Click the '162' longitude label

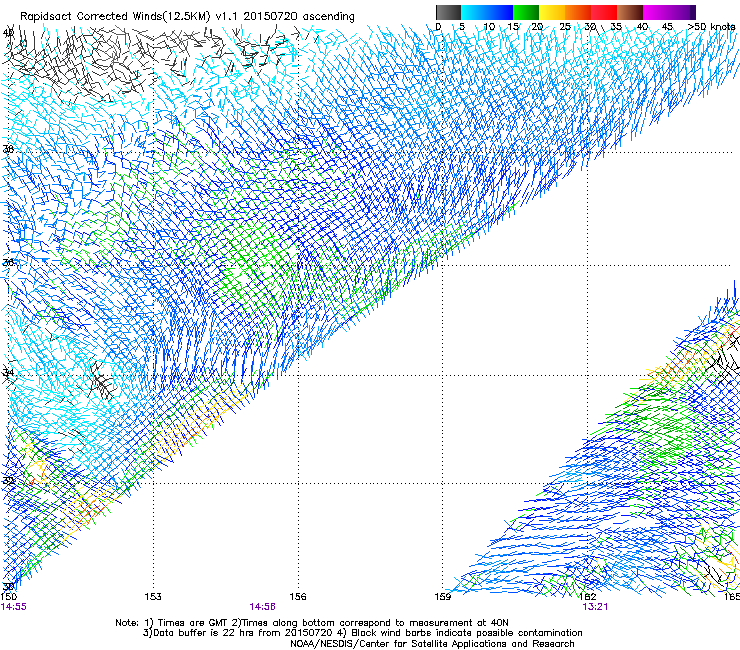click(588, 597)
